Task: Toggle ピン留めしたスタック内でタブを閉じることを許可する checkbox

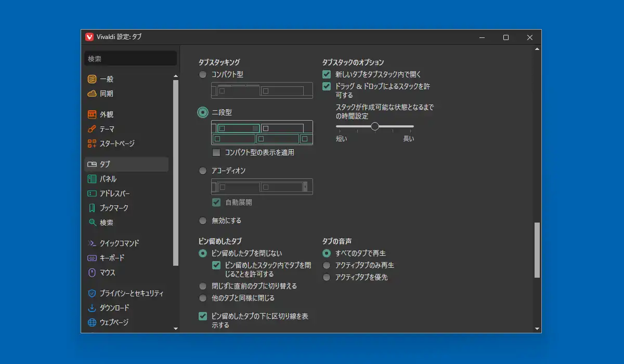Action: pos(216,265)
